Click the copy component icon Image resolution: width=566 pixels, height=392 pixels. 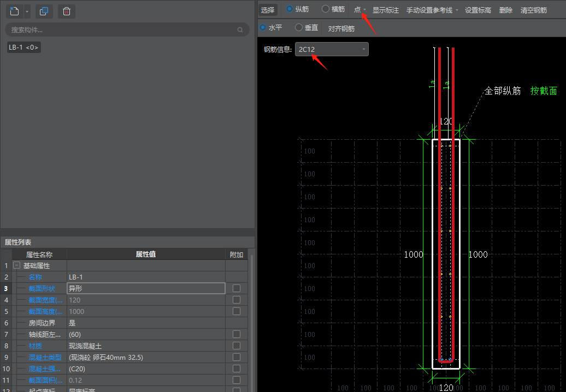pyautogui.click(x=44, y=11)
